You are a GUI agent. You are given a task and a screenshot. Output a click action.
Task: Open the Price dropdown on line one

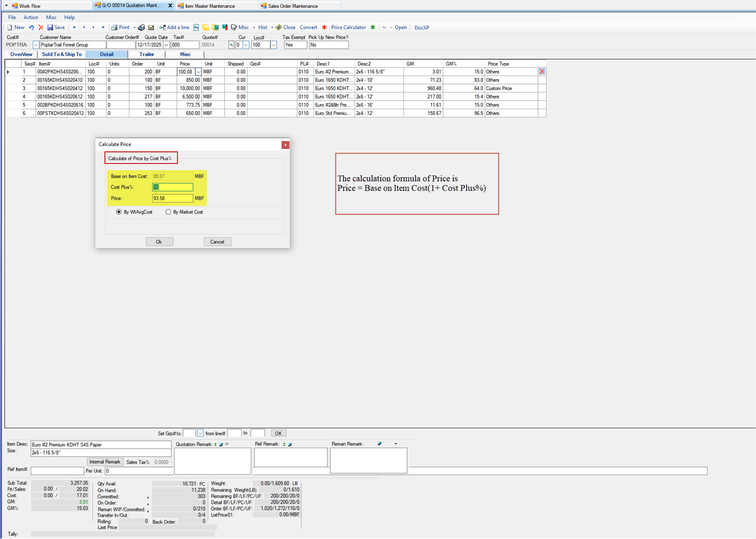199,71
